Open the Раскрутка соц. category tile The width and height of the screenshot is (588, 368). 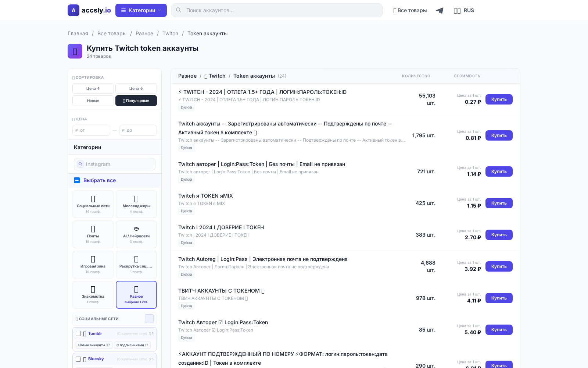(136, 265)
